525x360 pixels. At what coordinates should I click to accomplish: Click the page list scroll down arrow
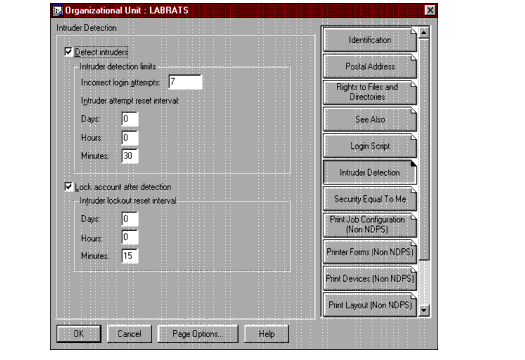tap(424, 311)
